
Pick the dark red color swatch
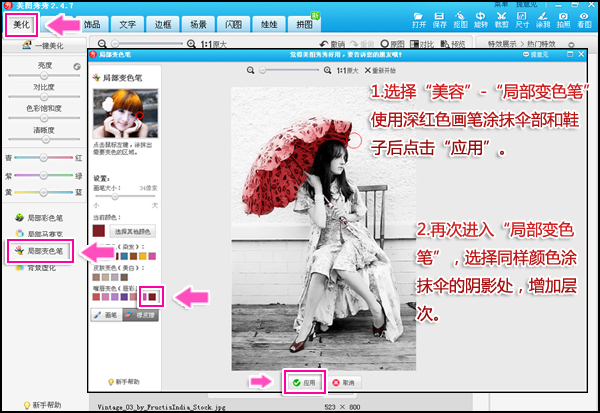pos(152,296)
